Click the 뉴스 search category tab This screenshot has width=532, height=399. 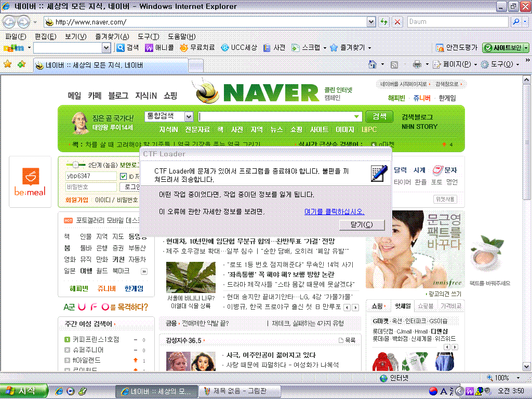pos(276,129)
